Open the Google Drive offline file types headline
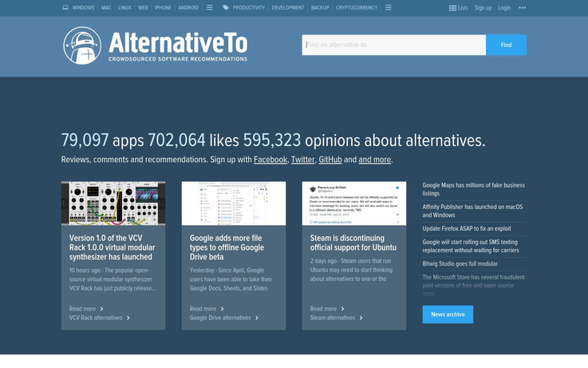 227,247
